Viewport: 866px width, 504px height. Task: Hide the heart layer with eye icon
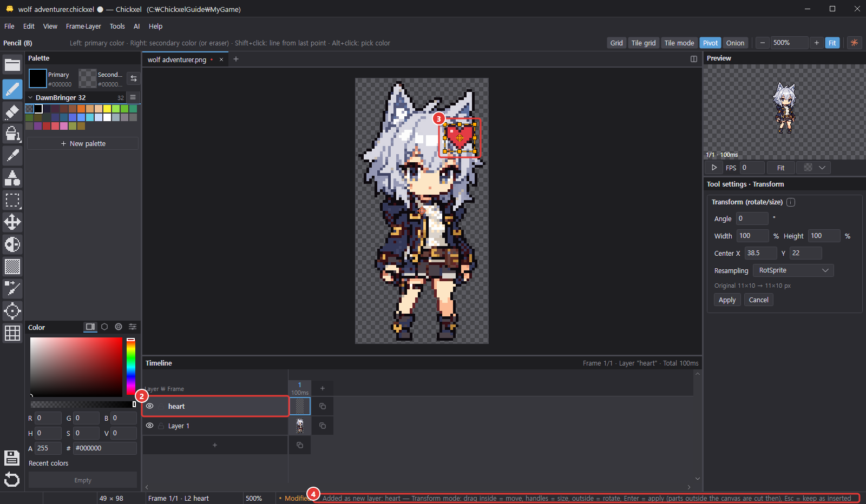click(x=150, y=406)
